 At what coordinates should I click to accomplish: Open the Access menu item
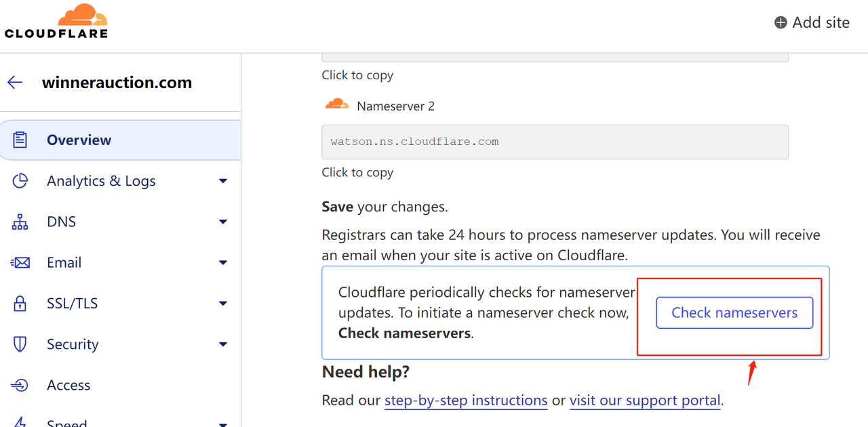pyautogui.click(x=68, y=385)
